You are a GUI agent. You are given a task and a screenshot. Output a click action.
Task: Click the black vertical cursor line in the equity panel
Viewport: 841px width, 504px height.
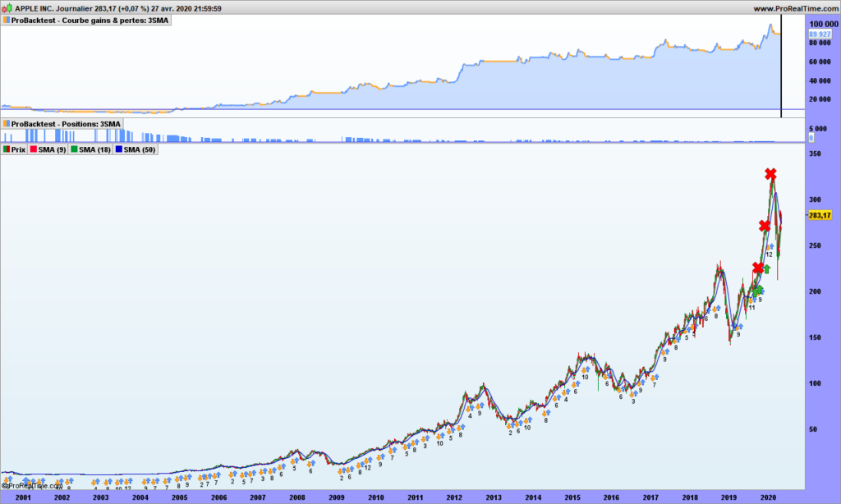(781, 66)
